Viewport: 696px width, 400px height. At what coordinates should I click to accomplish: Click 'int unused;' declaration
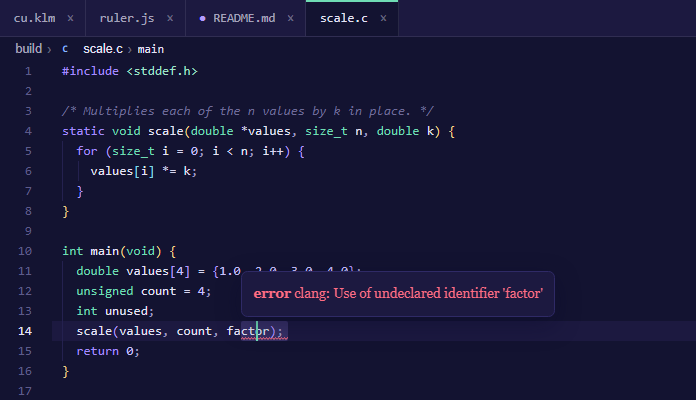(115, 311)
